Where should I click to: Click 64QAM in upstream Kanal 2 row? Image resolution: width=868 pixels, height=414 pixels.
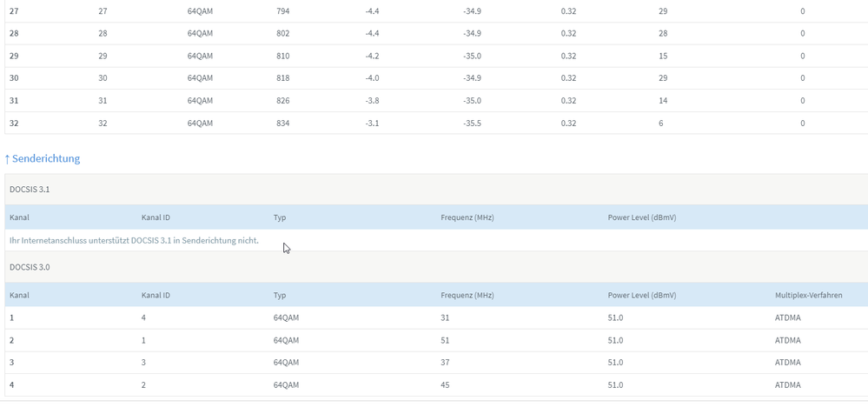point(286,340)
